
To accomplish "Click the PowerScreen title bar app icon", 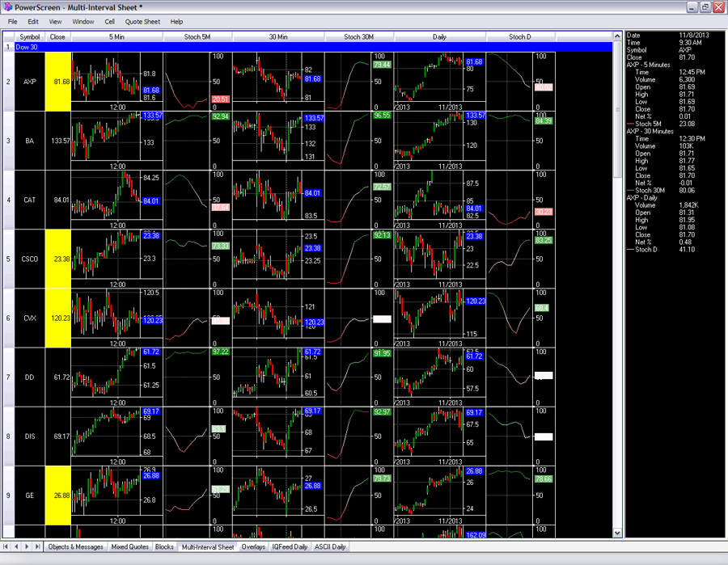I will pos(7,6).
